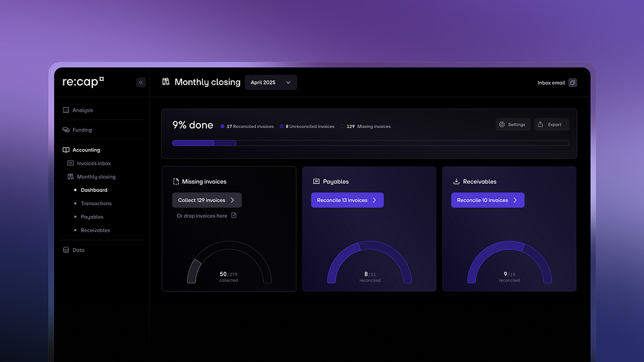Viewport: 644px width, 362px height.
Task: Click the Accounting book icon
Action: (x=66, y=150)
